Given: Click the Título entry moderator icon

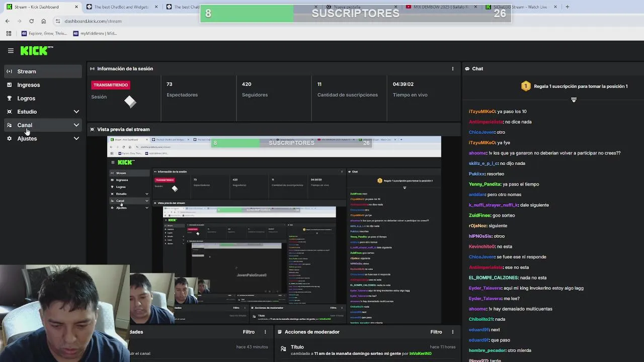Looking at the screenshot, I should (283, 348).
